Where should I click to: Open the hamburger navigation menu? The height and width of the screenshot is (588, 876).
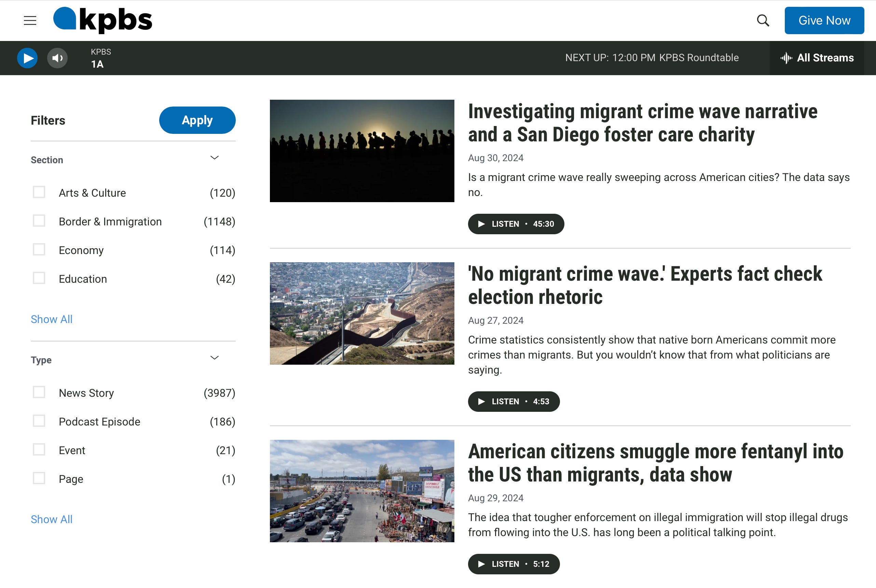[30, 20]
